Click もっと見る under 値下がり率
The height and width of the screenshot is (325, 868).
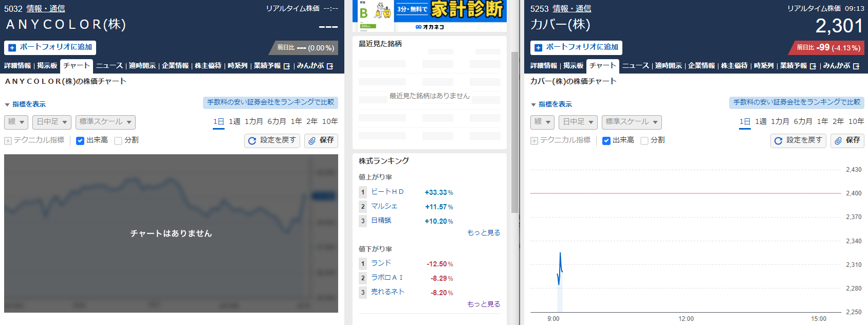[484, 304]
